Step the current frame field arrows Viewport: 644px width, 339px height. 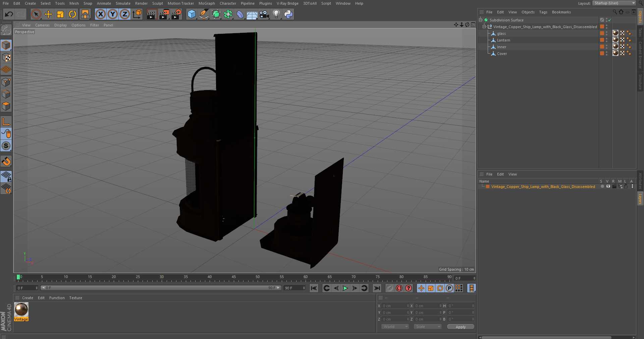point(474,278)
